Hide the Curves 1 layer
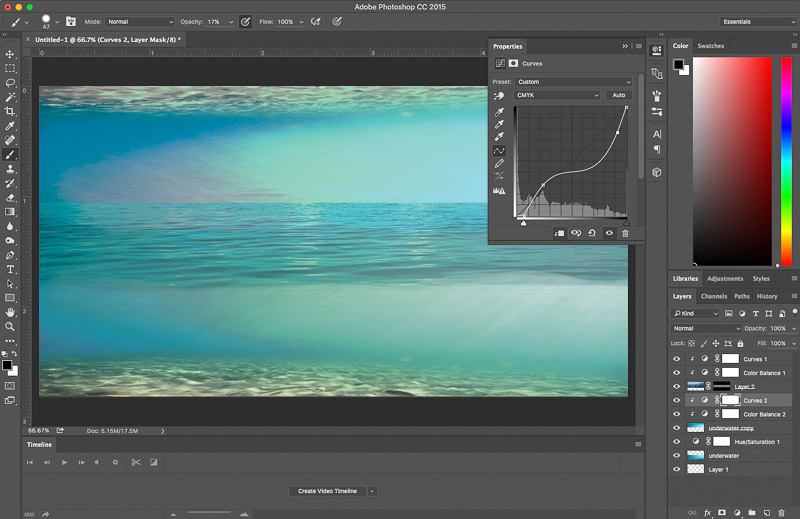The image size is (800, 519). [677, 359]
